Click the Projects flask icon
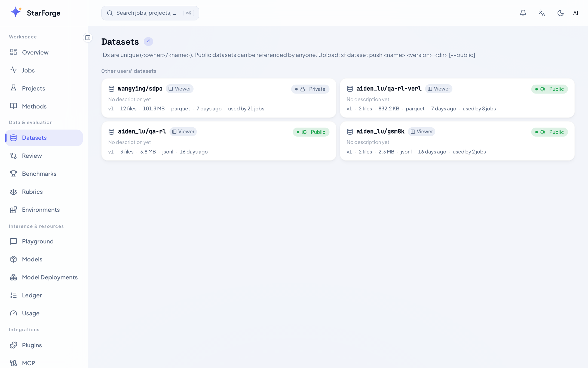588x368 pixels. point(13,88)
